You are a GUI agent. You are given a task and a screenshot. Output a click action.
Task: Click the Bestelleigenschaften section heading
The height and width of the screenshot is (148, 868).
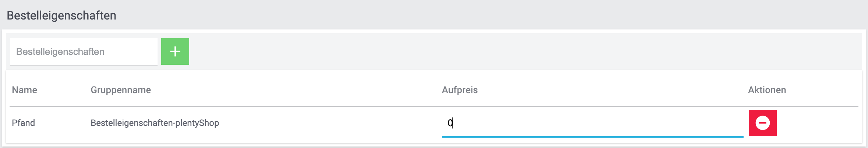tap(61, 15)
